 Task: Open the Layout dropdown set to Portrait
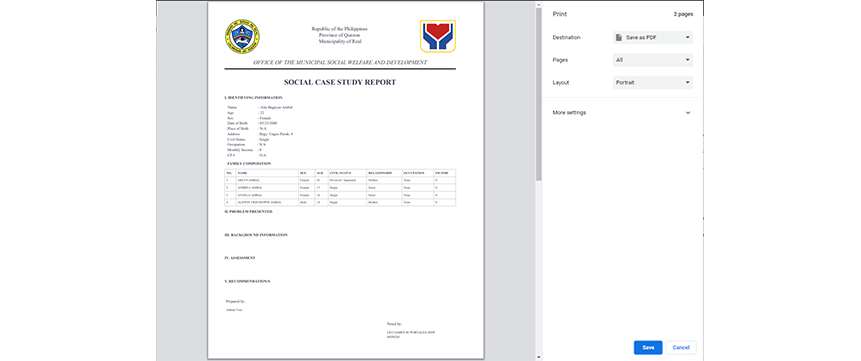coord(653,82)
